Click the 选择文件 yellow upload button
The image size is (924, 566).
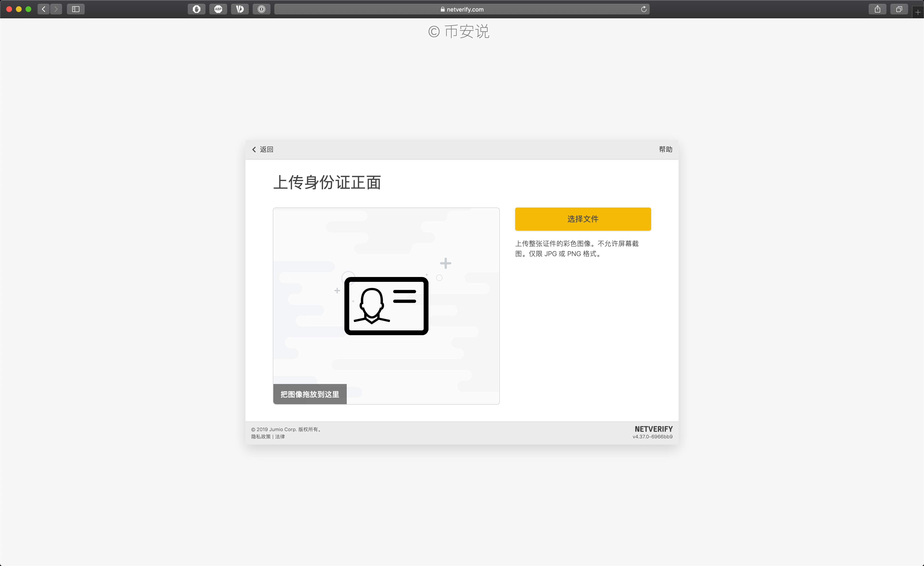tap(582, 219)
